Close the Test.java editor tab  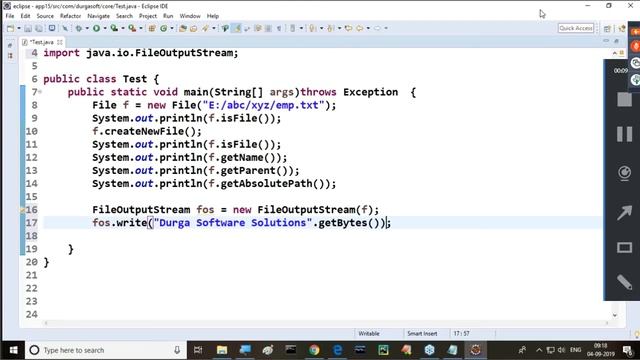60,42
